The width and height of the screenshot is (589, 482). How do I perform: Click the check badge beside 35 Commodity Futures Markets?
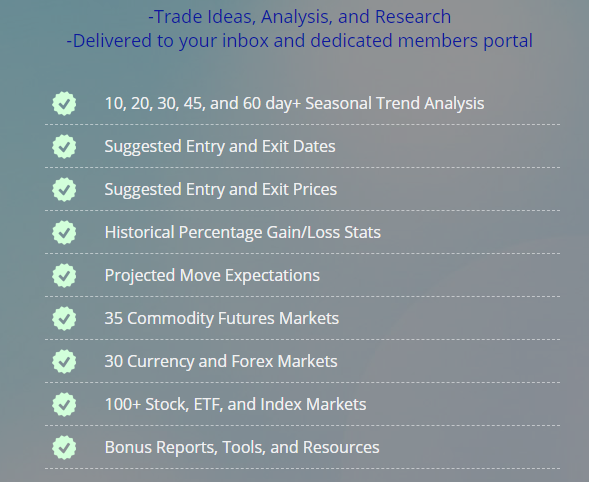(64, 319)
